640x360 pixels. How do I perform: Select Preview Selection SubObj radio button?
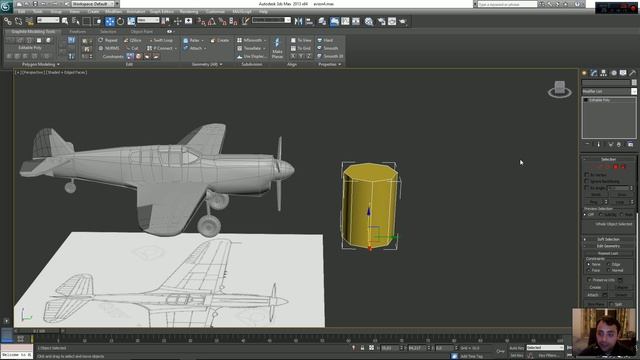pyautogui.click(x=600, y=214)
